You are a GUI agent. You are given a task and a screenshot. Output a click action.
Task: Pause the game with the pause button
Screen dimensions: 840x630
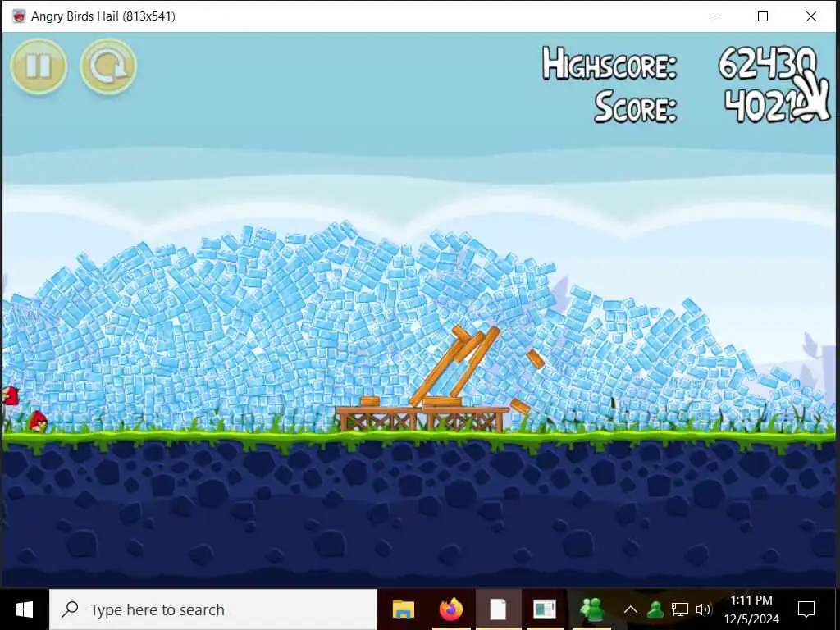coord(39,66)
